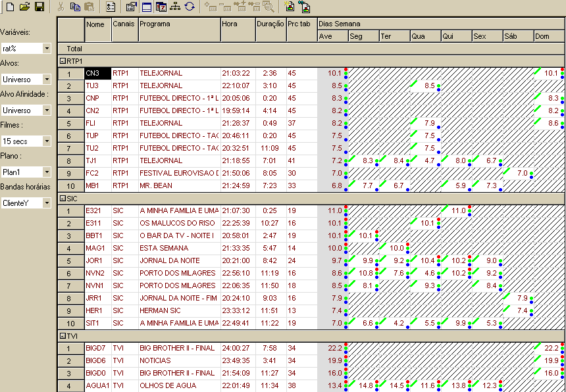Viewport: 566px width, 392px height.
Task: Open the Bandas horárias dropdown showing ClienteY
Action: (47, 203)
